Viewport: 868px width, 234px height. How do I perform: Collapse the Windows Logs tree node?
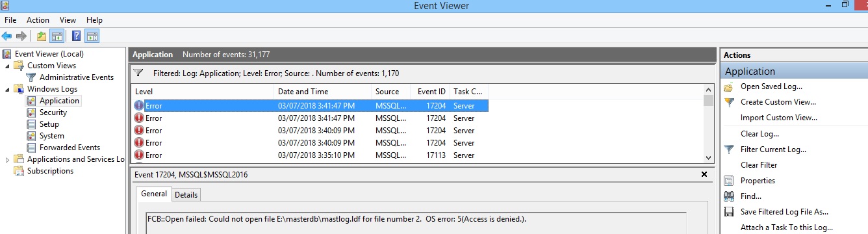coord(7,89)
